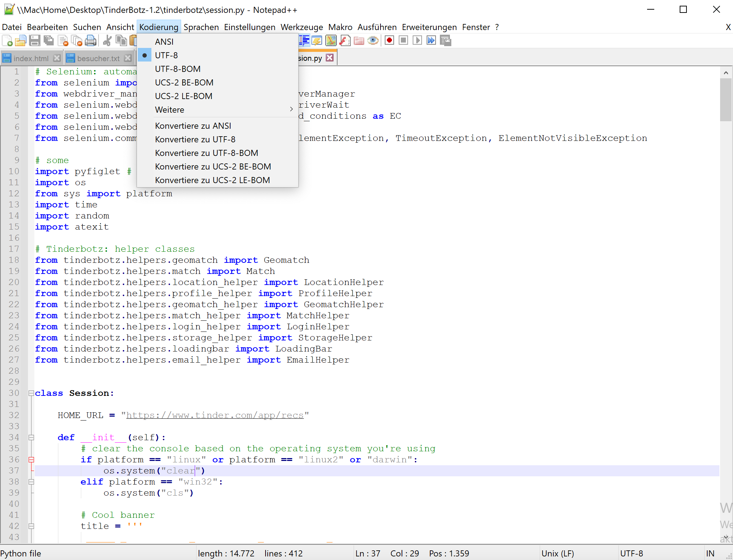Click the Cut scissors icon
Screen dimensions: 733x560
click(x=107, y=41)
